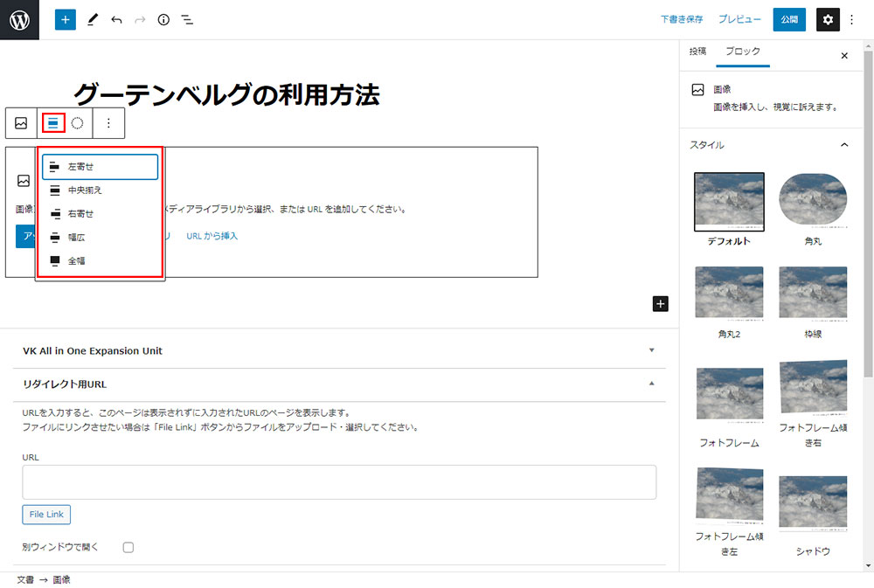This screenshot has height=588, width=874.
Task: Click the WordPress logo icon
Action: 19,19
